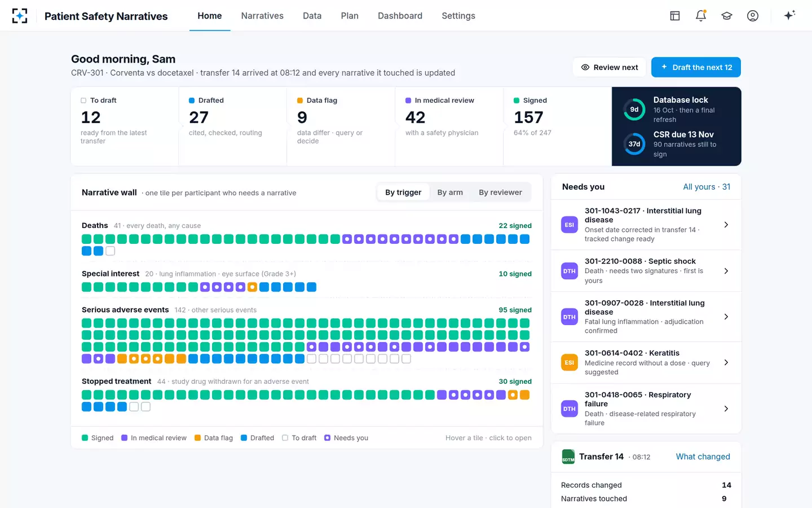The height and width of the screenshot is (508, 812).
Task: Click the SDTM Transfer 14 file icon
Action: pyautogui.click(x=568, y=457)
